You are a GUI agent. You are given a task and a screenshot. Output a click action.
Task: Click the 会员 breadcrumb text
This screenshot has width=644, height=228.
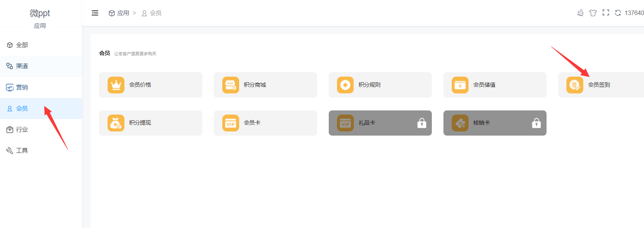[156, 13]
